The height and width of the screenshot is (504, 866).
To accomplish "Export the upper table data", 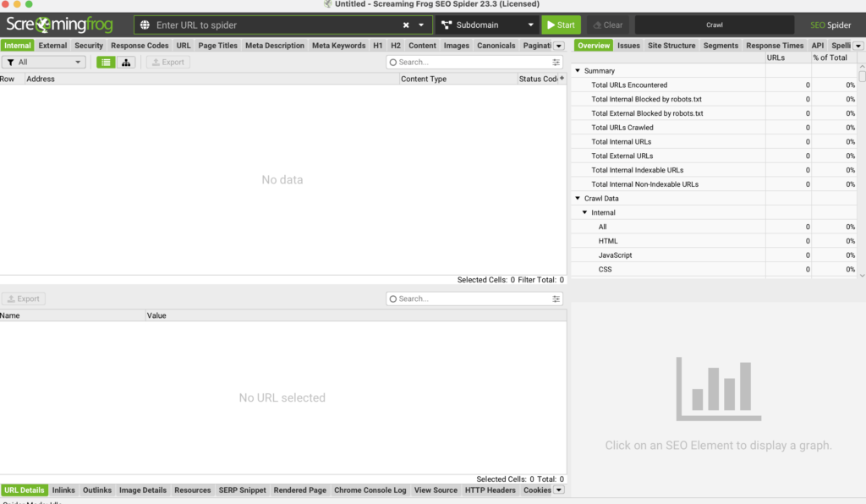I will pyautogui.click(x=168, y=63).
